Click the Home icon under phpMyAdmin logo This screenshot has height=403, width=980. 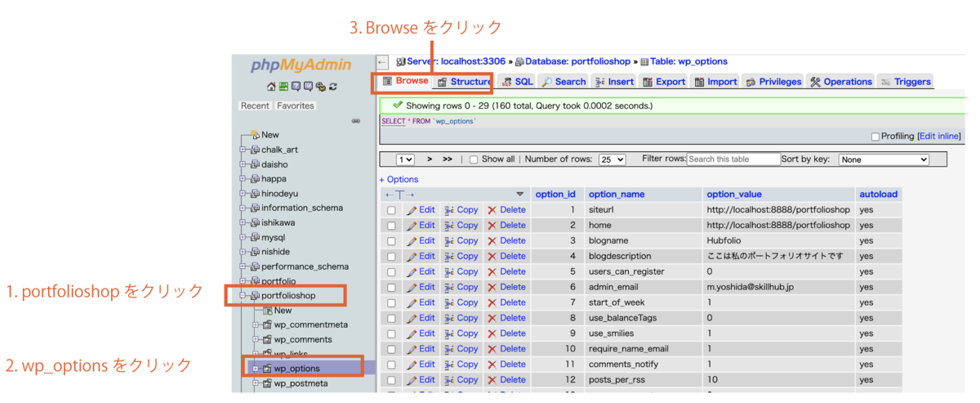pos(271,87)
